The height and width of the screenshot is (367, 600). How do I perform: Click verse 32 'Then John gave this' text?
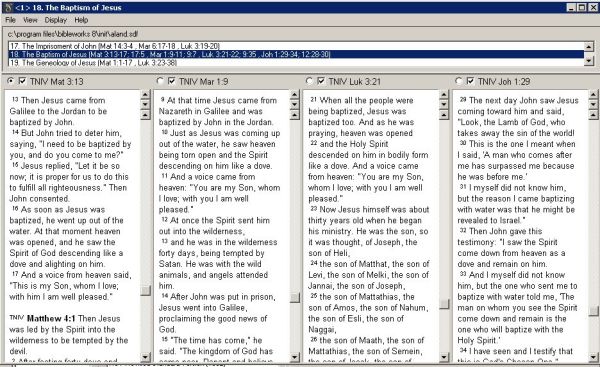point(505,231)
